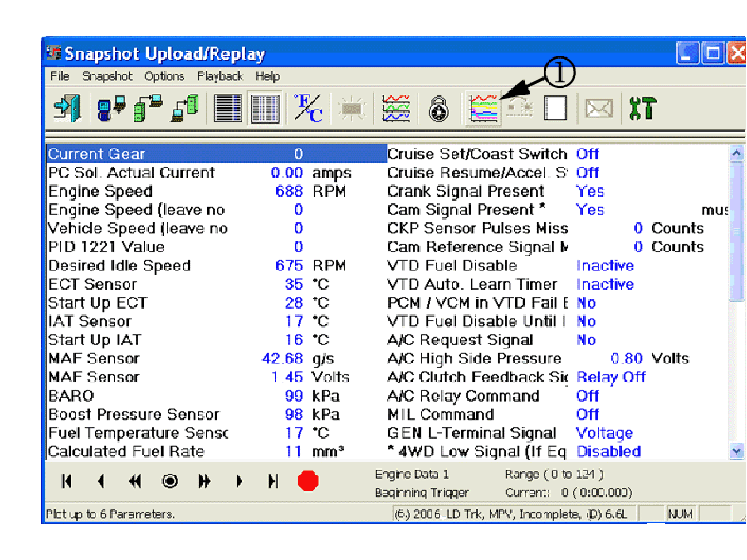Click the padlock icon in toolbar
The height and width of the screenshot is (560, 747).
tap(438, 110)
